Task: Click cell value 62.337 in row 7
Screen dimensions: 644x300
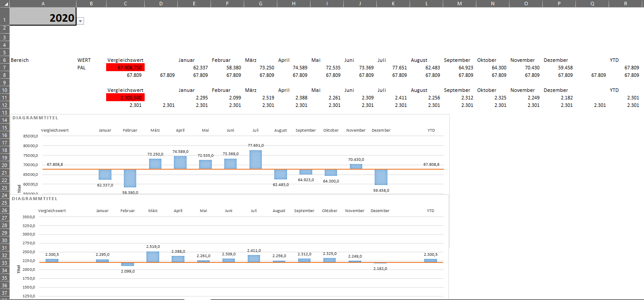Action: (x=200, y=68)
